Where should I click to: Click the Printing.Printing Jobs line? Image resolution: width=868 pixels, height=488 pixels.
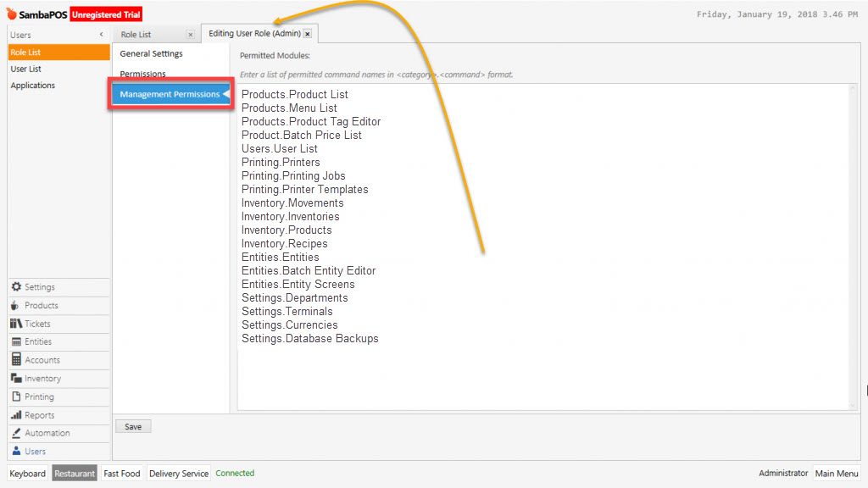pyautogui.click(x=293, y=176)
